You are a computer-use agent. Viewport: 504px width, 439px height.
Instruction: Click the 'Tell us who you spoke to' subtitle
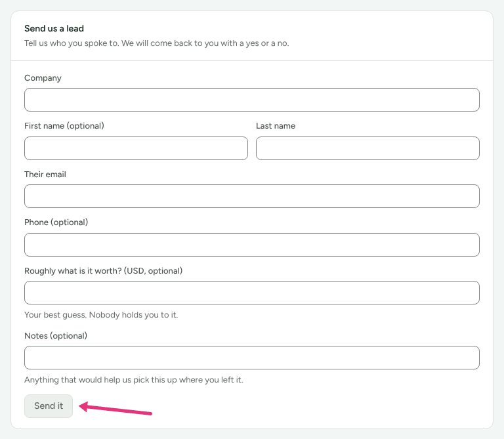pyautogui.click(x=157, y=43)
